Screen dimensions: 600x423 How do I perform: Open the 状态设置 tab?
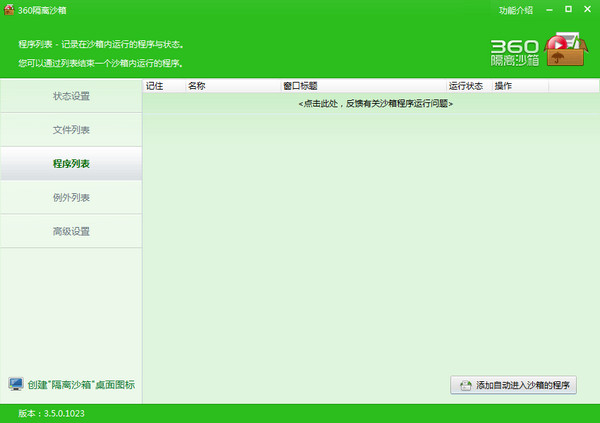coord(71,96)
